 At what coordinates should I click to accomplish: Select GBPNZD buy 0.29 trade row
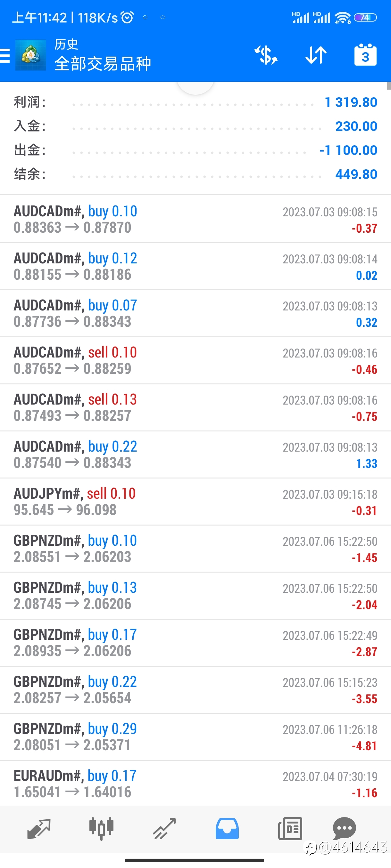tap(195, 737)
